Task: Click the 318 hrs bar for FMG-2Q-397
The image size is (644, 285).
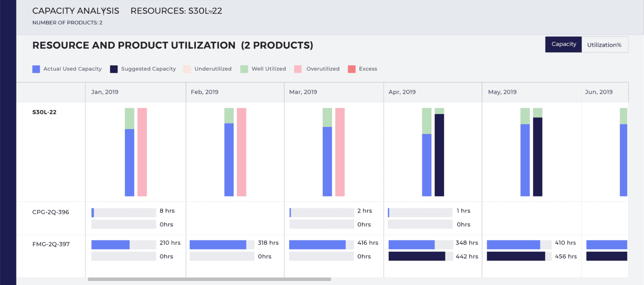Action: [222, 245]
